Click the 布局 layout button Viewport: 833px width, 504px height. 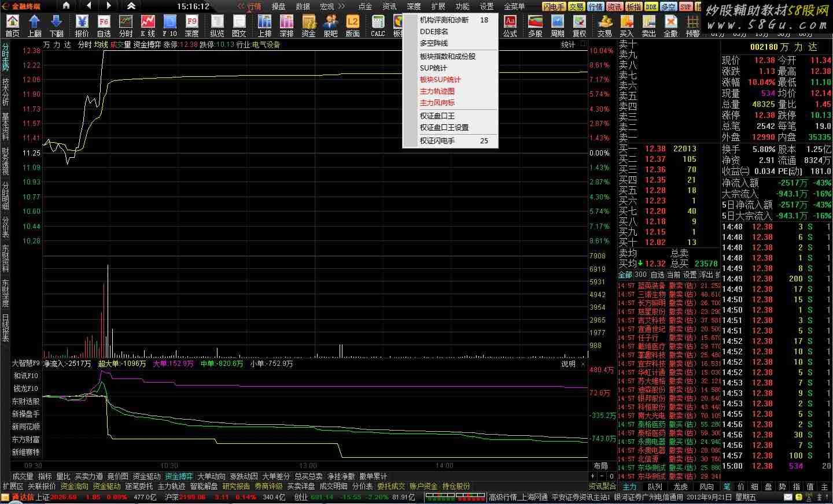coord(600,465)
